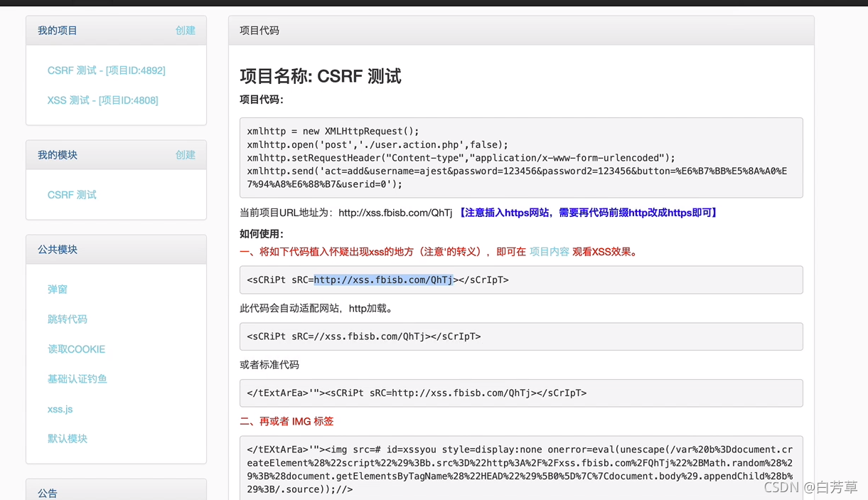The width and height of the screenshot is (868, 500).
Task: Click the 当前项目URL地址为 line text
Action: [x=346, y=213]
